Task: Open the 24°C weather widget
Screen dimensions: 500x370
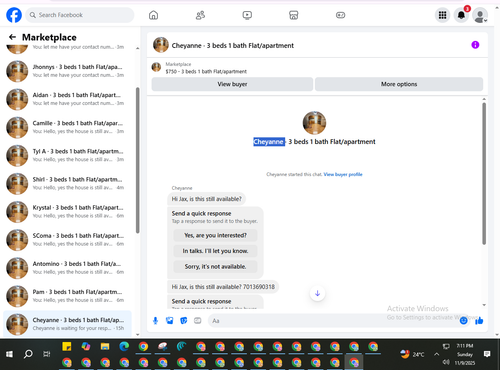Action: coord(412,354)
